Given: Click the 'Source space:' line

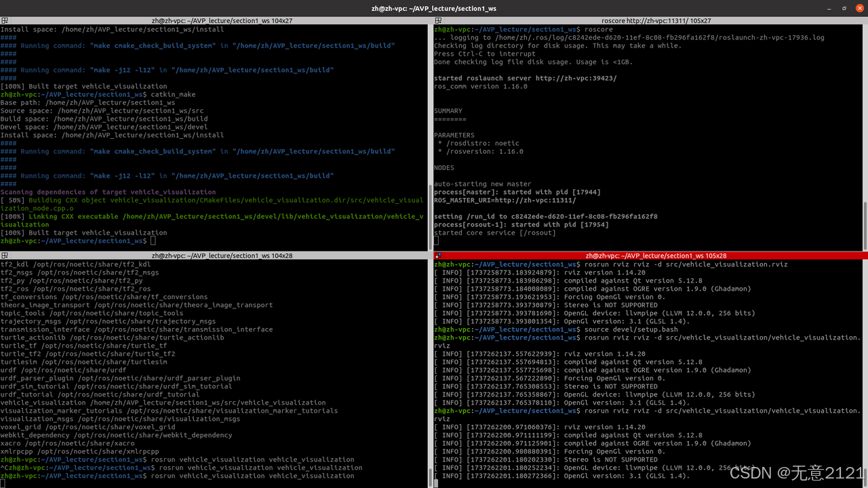Looking at the screenshot, I should (102, 110).
